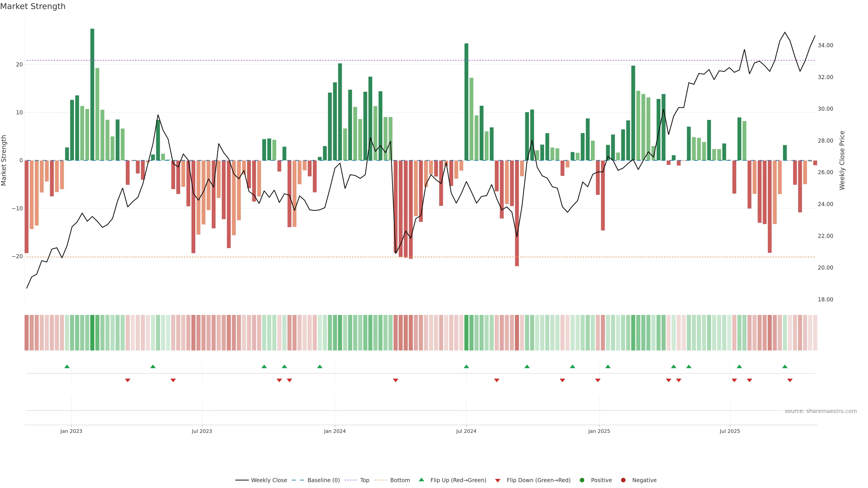Click the flip-up triangle at Jul 2024
The image size is (868, 488).
click(466, 366)
